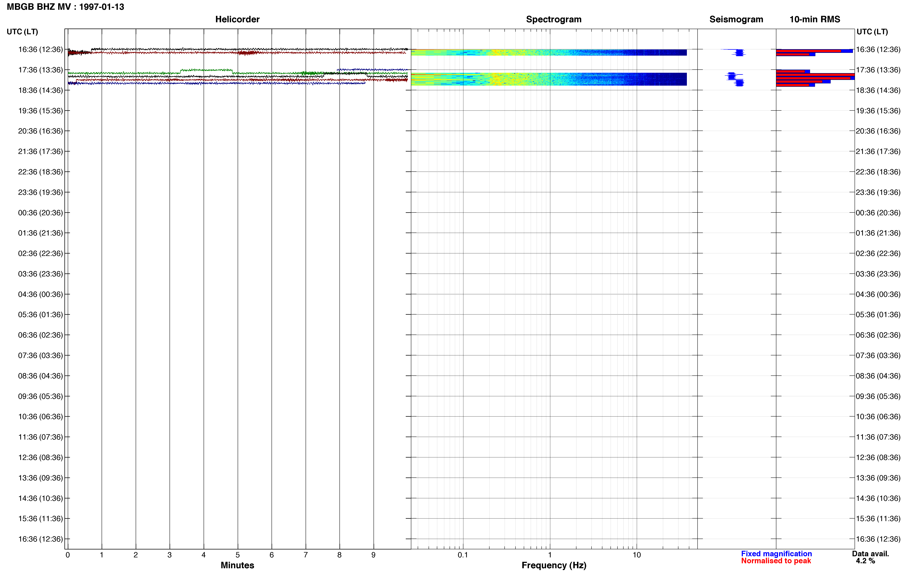Viewport: 924px width, 578px height.
Task: Click the blue 'Fixed magnification' legend text
Action: [777, 554]
